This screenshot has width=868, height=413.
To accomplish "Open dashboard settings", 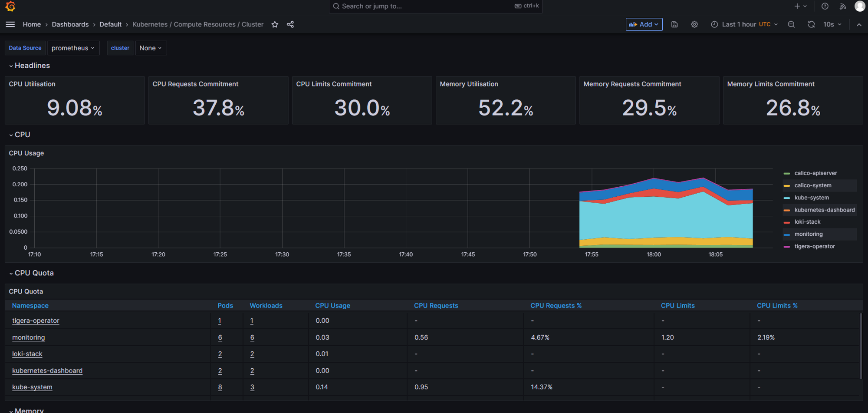I will click(694, 24).
